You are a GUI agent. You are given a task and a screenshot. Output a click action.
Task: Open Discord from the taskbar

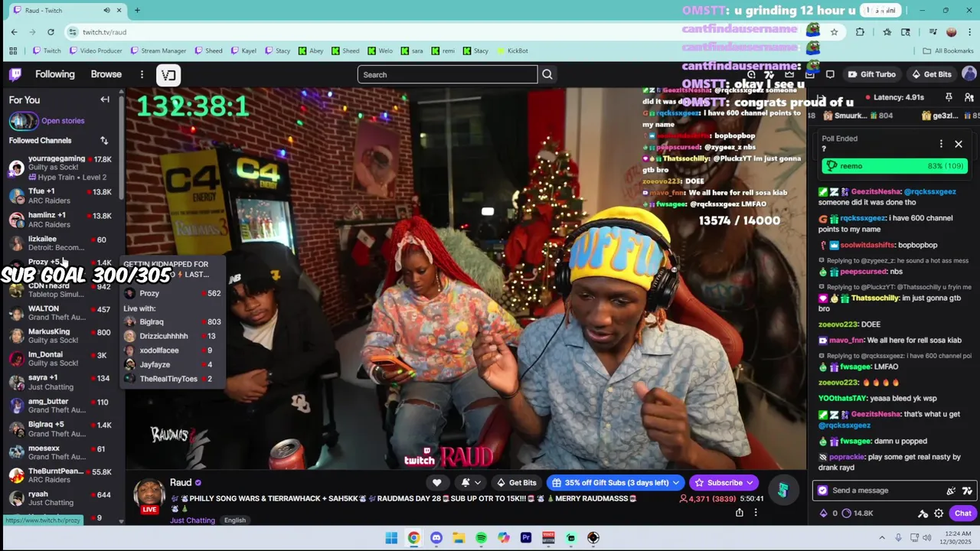point(436,538)
